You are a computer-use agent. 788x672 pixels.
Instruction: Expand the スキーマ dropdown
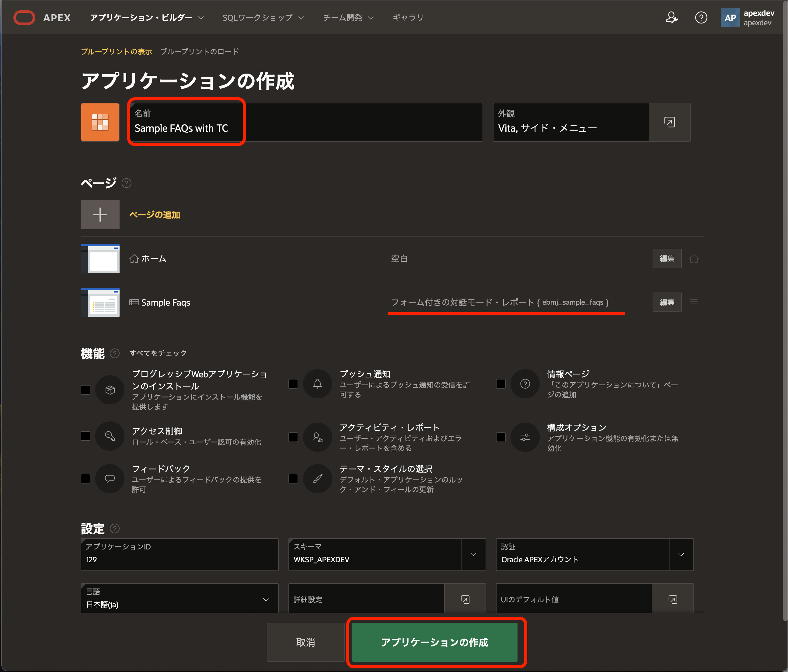click(x=473, y=555)
